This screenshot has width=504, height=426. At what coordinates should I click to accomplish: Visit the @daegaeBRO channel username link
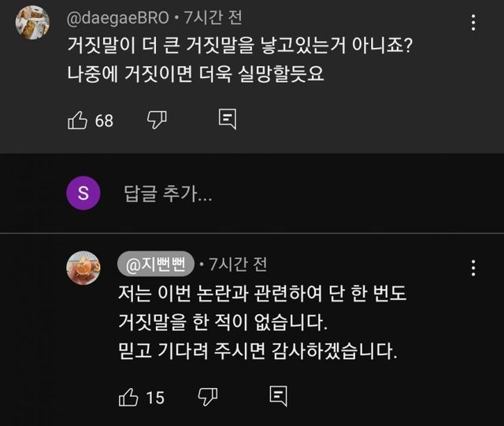(117, 17)
